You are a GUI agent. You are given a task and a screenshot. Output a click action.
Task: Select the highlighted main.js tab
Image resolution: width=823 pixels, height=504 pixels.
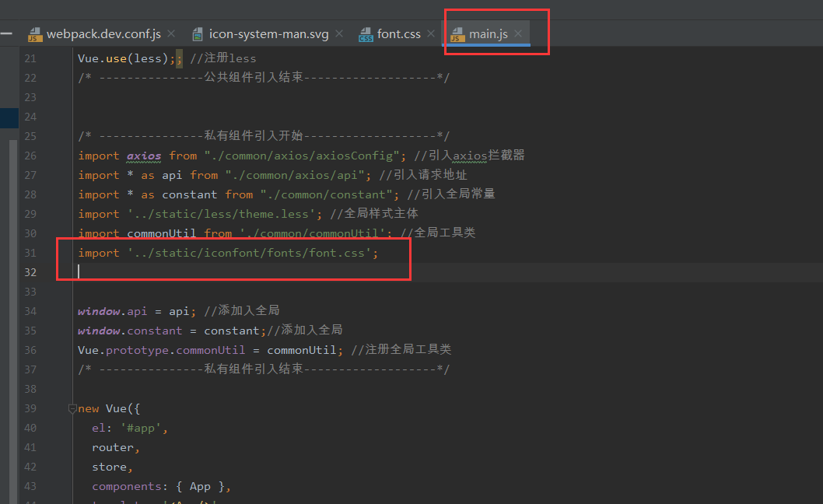pyautogui.click(x=489, y=33)
